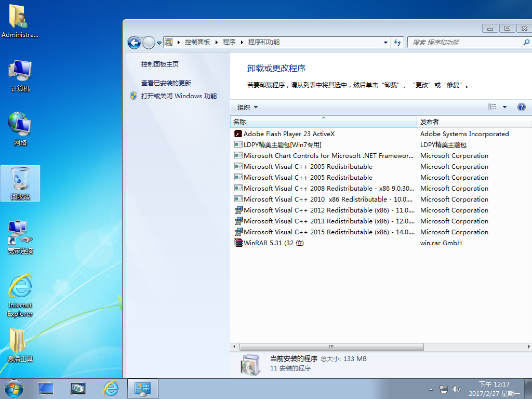This screenshot has width=532, height=399.
Task: Select 程序 breadcrumb in address bar
Action: (229, 42)
